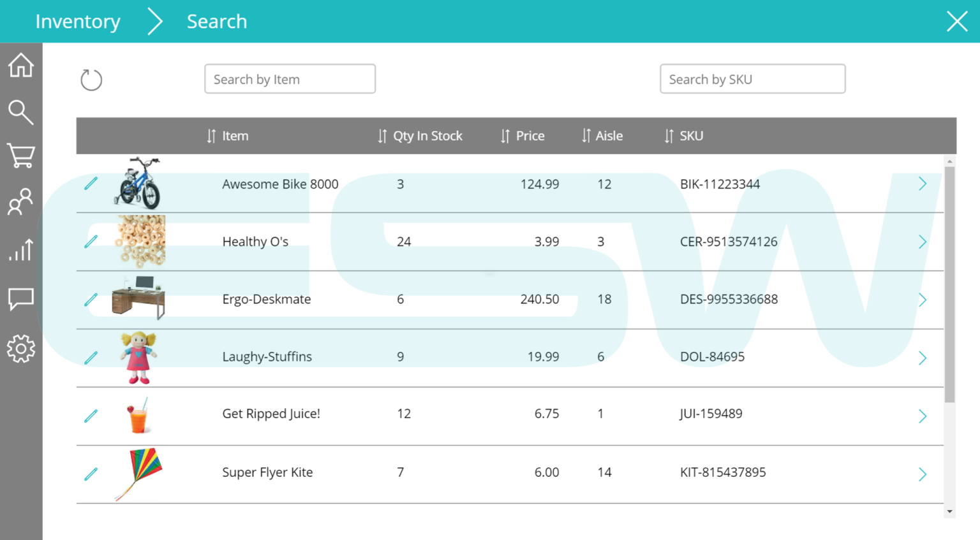Screen dimensions: 980x540
Task: Edit the Awesome Bike 8000 row
Action: click(x=91, y=184)
